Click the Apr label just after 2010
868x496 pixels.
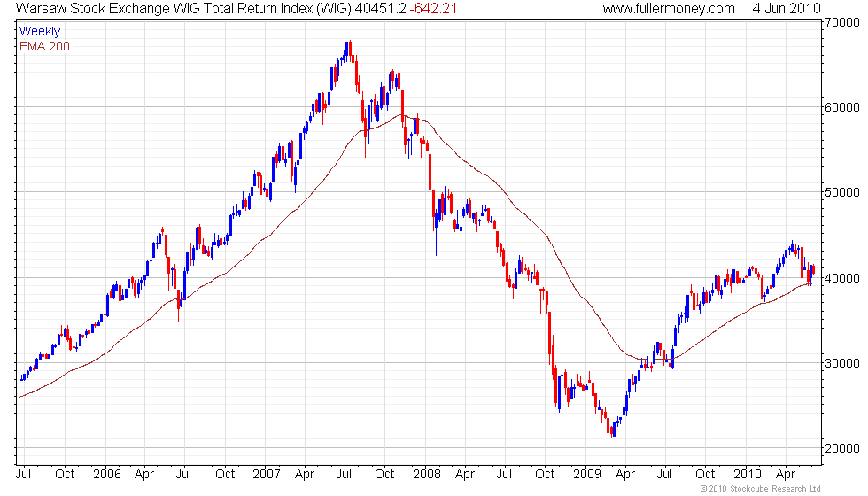click(786, 475)
